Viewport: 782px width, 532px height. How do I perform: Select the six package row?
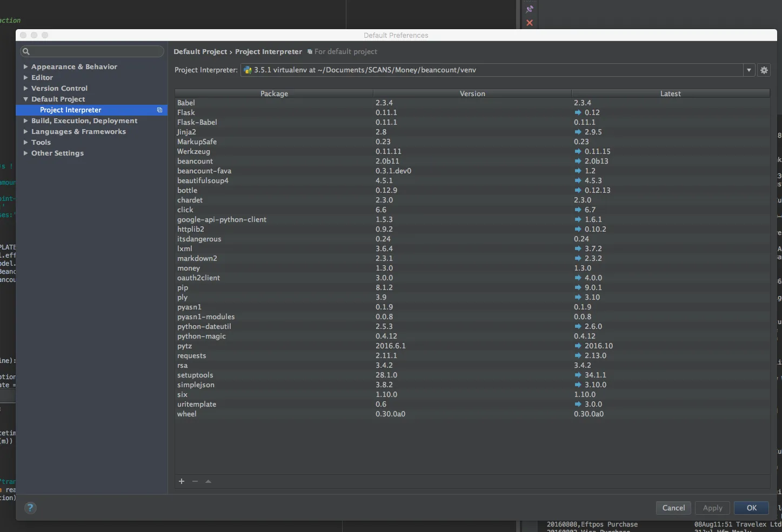pyautogui.click(x=472, y=394)
